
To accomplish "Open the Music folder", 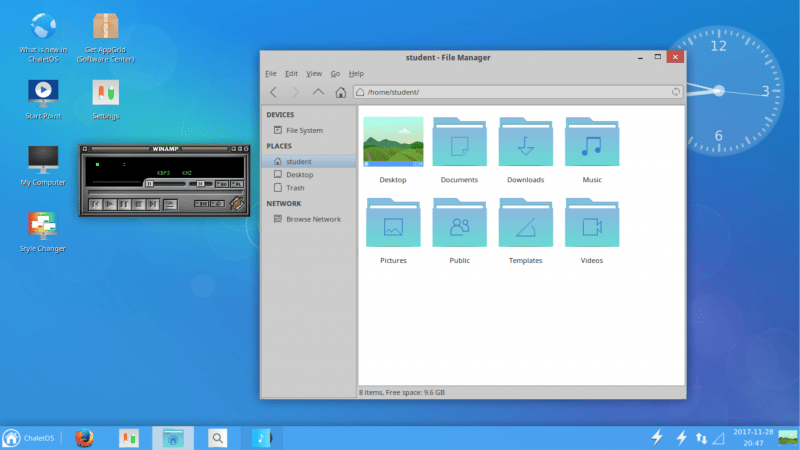I will pos(591,144).
